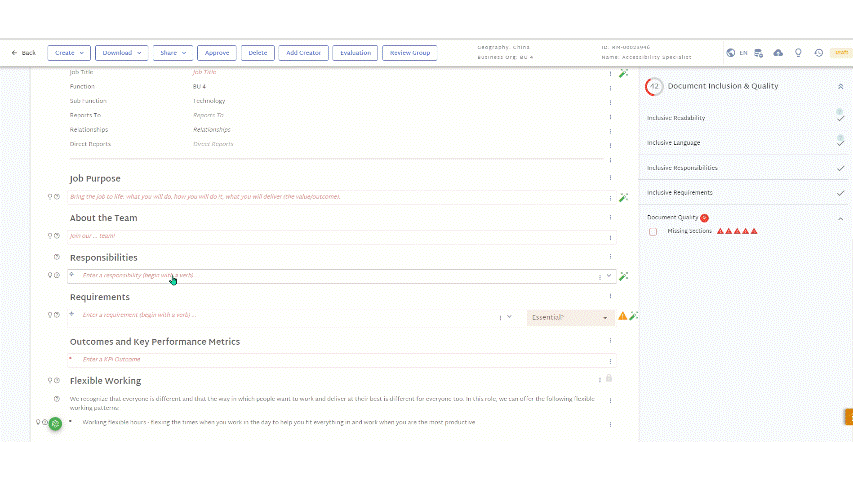Click the Approve button
This screenshot has width=853, height=480.
[217, 53]
